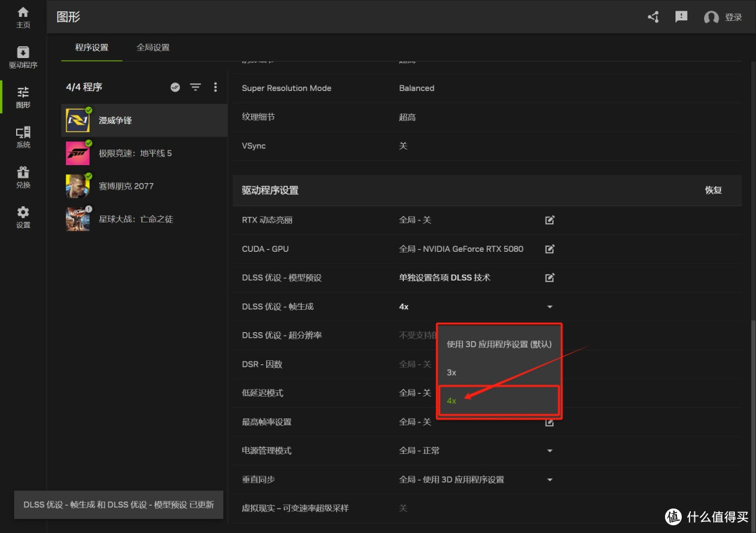Click the 低延迟模式 setting label
This screenshot has width=756, height=533.
[262, 393]
